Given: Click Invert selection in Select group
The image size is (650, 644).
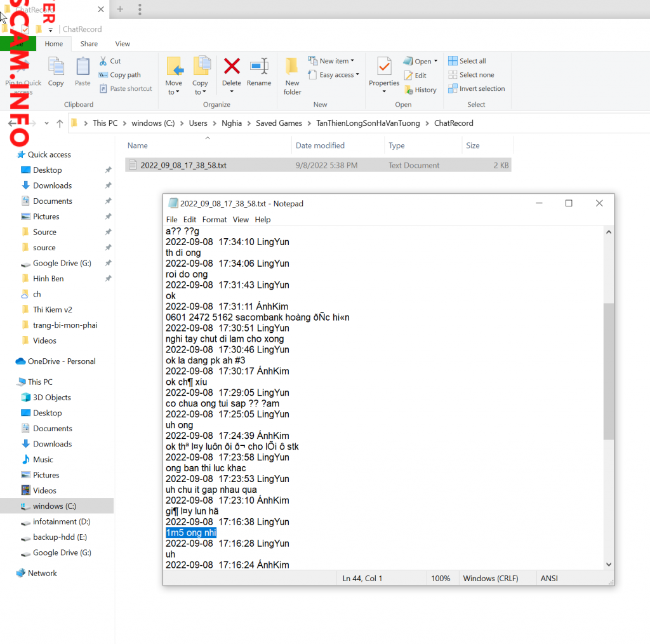Looking at the screenshot, I should pos(476,89).
